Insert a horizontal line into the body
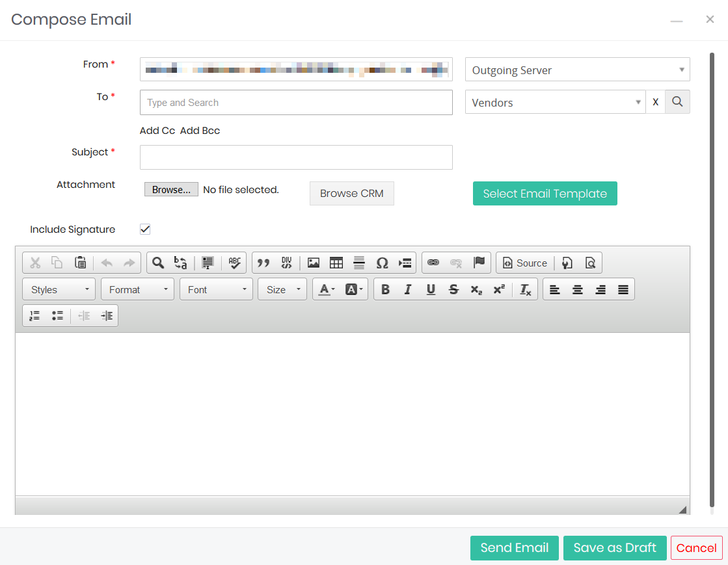728x565 pixels. click(359, 263)
